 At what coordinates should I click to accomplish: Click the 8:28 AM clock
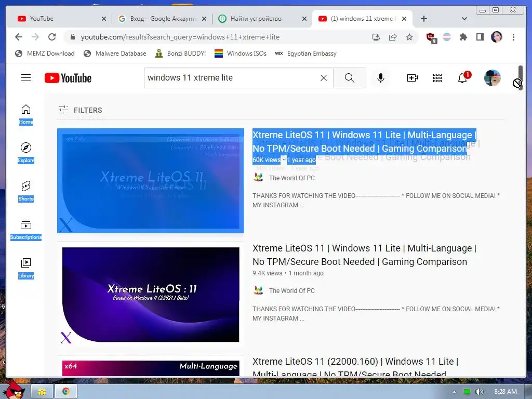[505, 392]
